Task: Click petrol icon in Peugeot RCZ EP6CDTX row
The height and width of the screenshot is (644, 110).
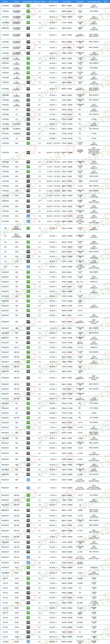Action: [28, 568]
